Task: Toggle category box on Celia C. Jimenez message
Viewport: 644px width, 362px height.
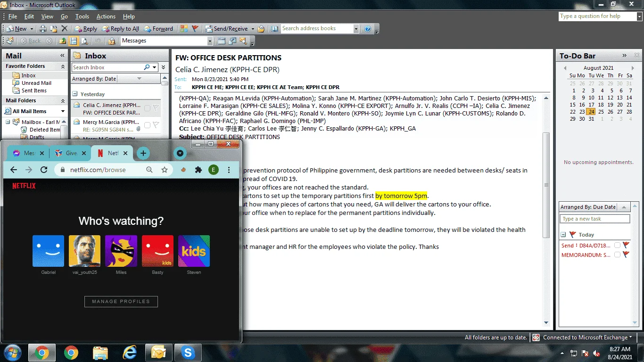Action: pyautogui.click(x=147, y=108)
